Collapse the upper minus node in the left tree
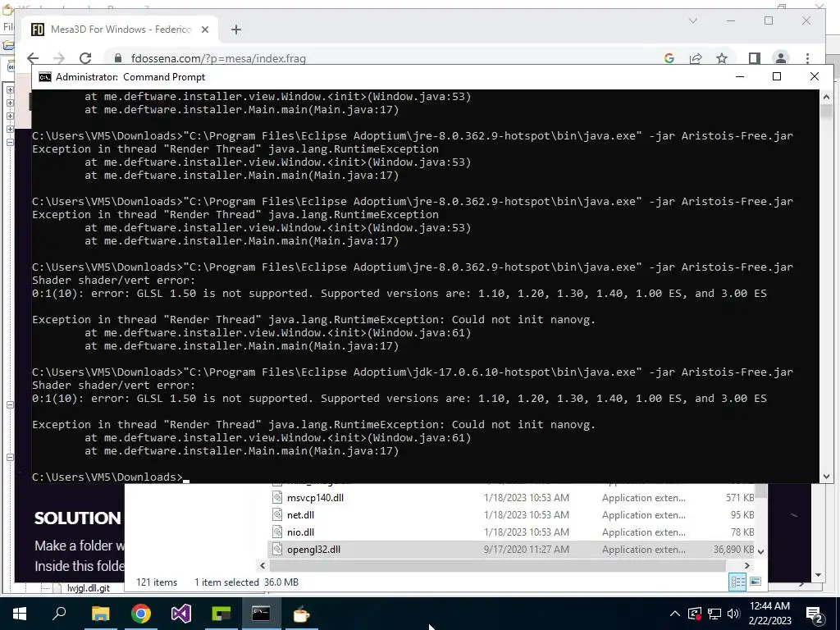Image resolution: width=840 pixels, height=630 pixels. point(10,142)
